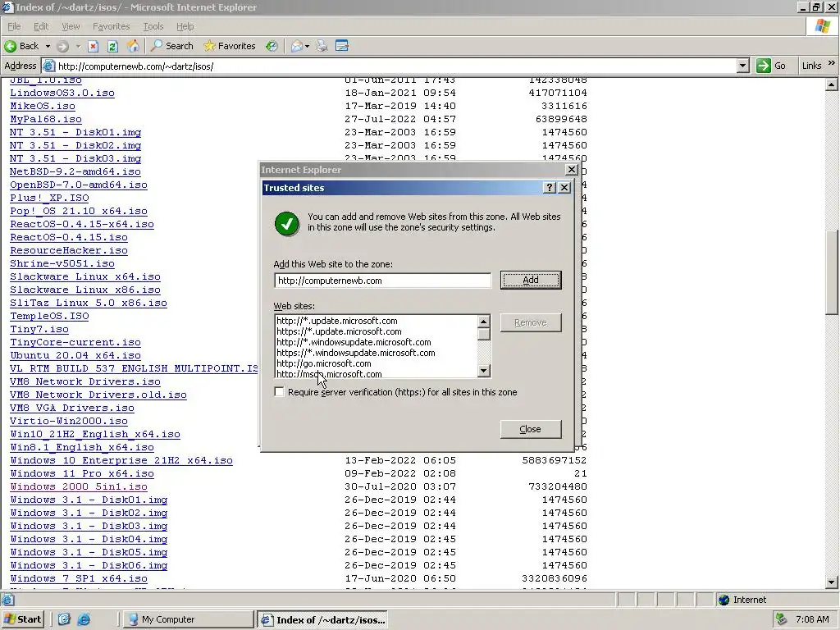Click the Mail envelope toolbar icon

click(x=296, y=46)
